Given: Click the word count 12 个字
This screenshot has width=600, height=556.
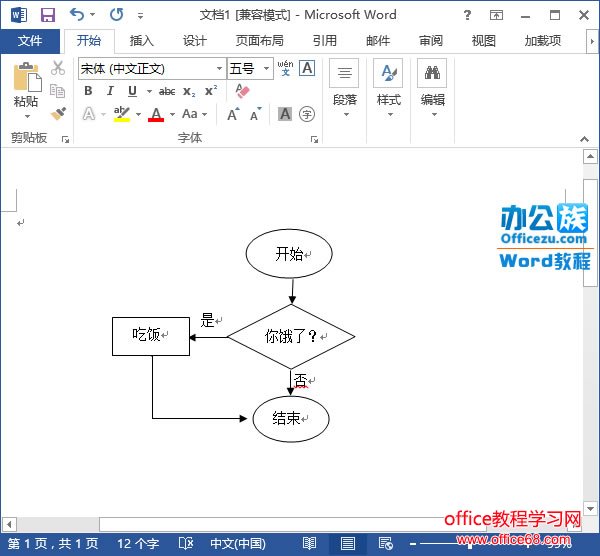Looking at the screenshot, I should [138, 544].
